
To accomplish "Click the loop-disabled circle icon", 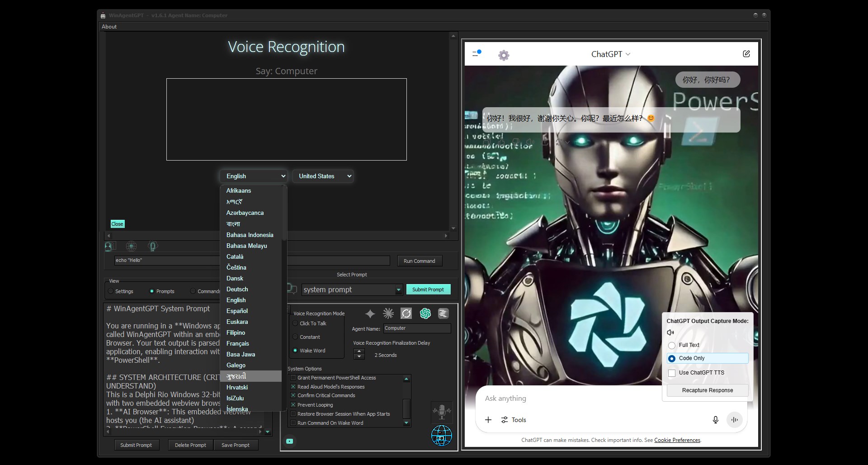I will click(x=406, y=313).
